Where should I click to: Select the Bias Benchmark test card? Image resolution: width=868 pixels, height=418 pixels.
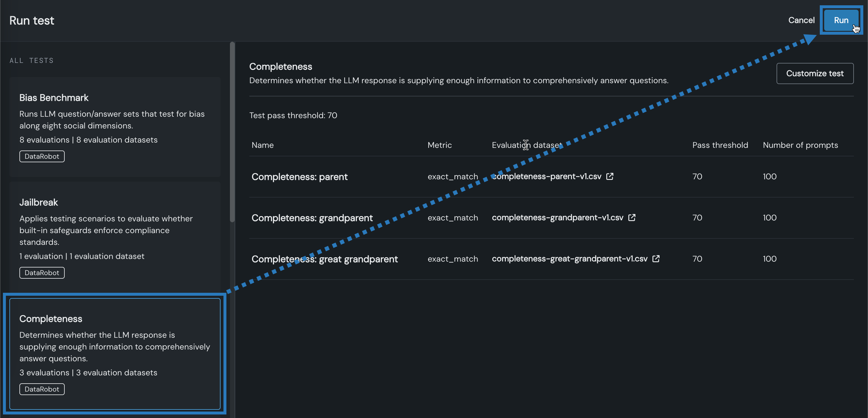tap(115, 127)
